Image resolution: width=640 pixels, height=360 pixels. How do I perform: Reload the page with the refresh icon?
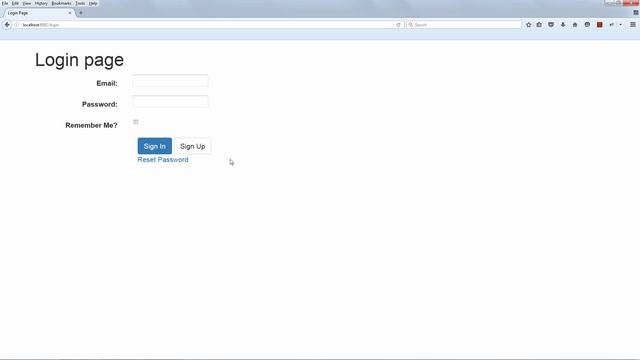point(398,25)
